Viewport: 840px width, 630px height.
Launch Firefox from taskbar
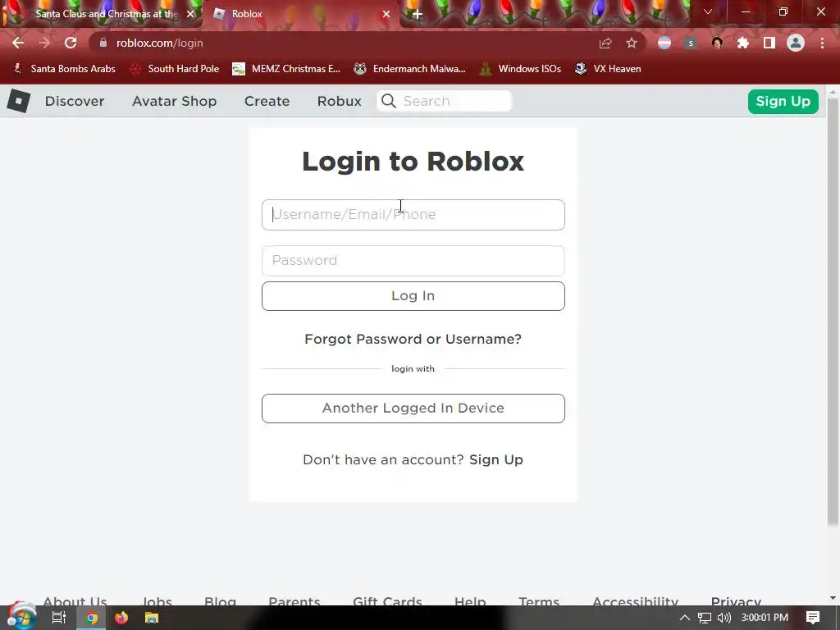point(121,618)
